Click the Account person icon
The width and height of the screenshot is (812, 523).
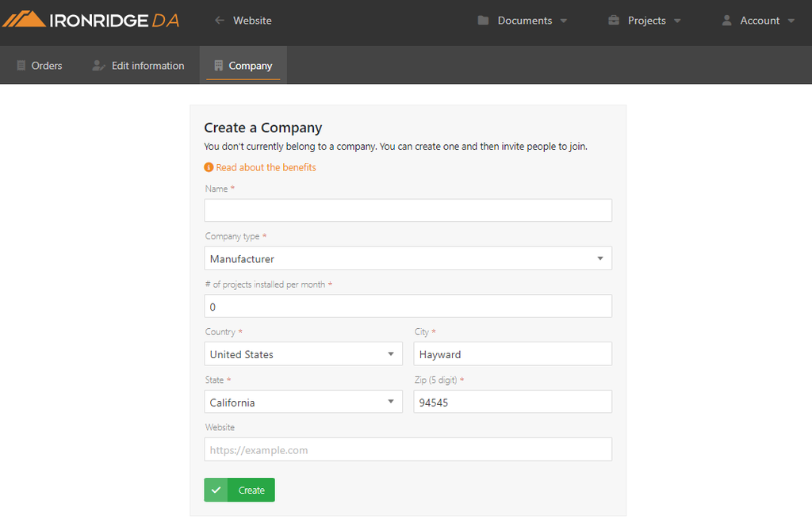pyautogui.click(x=726, y=21)
